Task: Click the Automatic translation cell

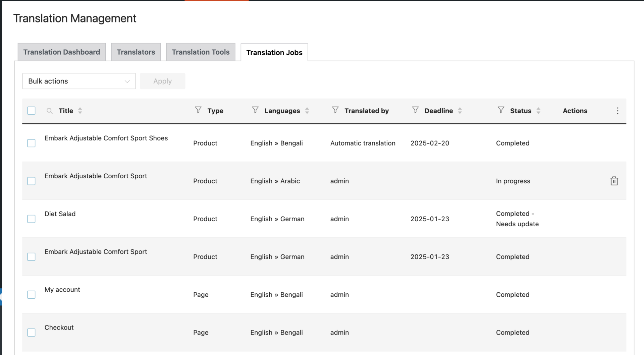Action: point(363,143)
